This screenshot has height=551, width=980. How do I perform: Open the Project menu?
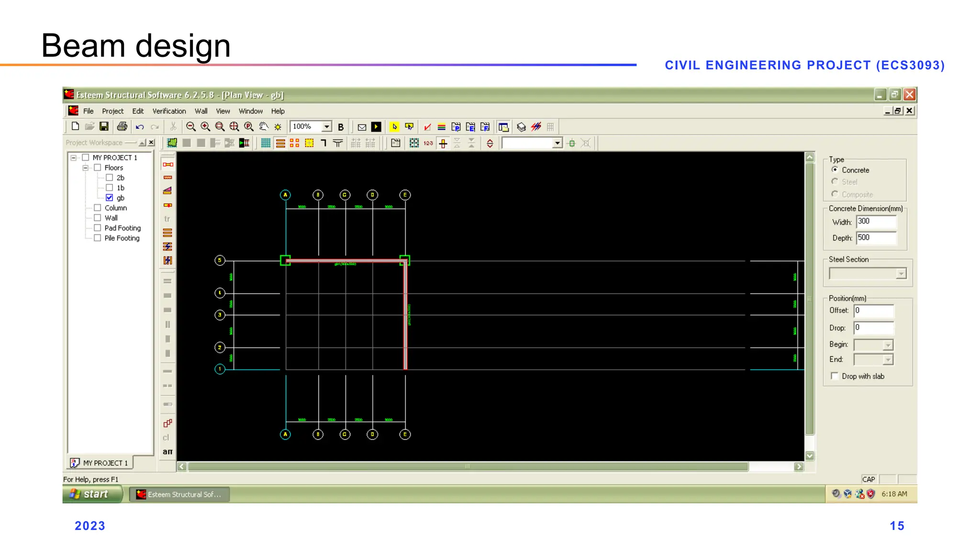pyautogui.click(x=112, y=111)
